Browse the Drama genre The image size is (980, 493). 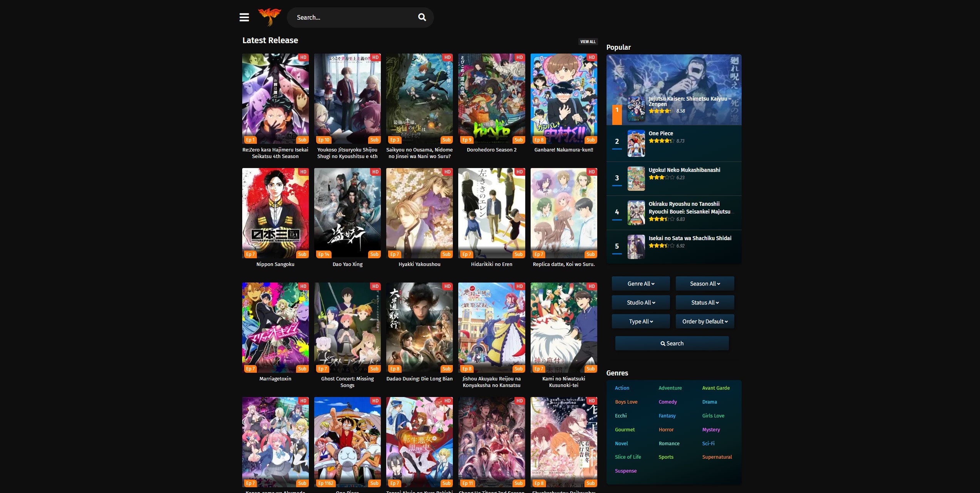[709, 402]
